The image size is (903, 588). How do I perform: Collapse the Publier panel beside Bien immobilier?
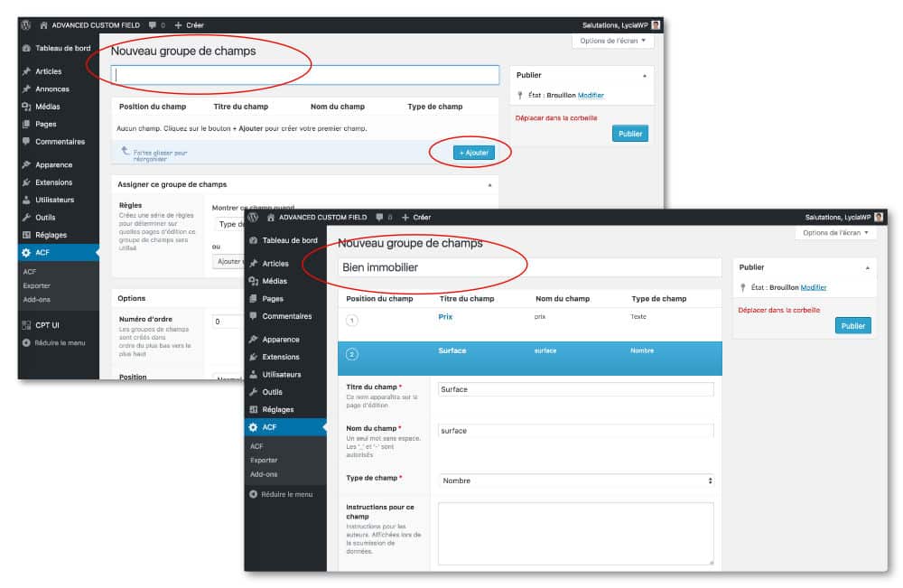(867, 267)
